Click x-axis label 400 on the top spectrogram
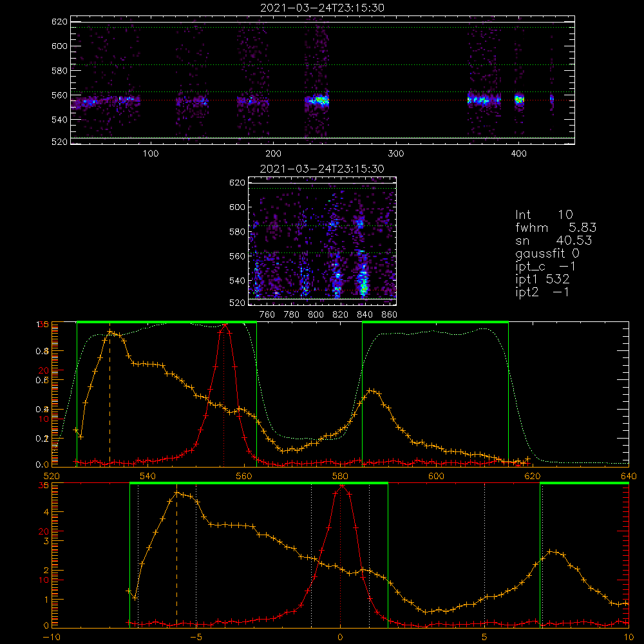This screenshot has height=644, width=644. click(518, 154)
